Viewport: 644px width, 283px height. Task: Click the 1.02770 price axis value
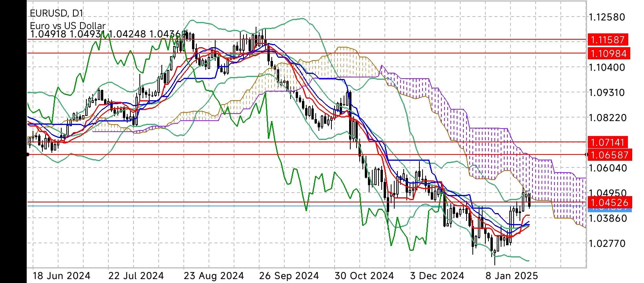coord(607,243)
